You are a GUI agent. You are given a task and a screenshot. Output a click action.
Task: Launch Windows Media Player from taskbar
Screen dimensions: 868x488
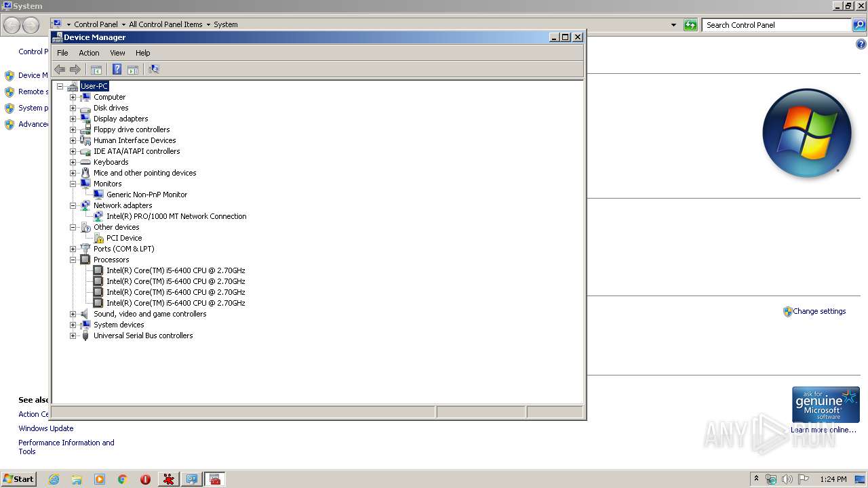[100, 479]
